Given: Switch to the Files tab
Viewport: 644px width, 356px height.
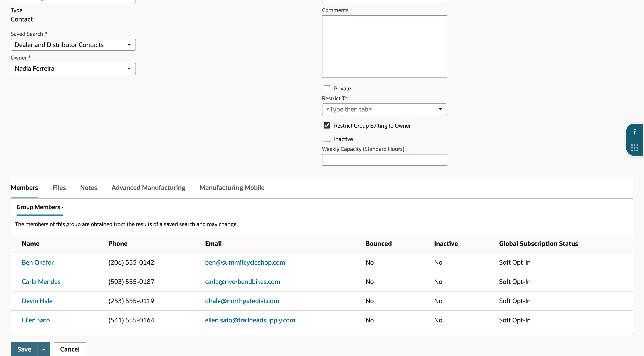Looking at the screenshot, I should pos(59,188).
